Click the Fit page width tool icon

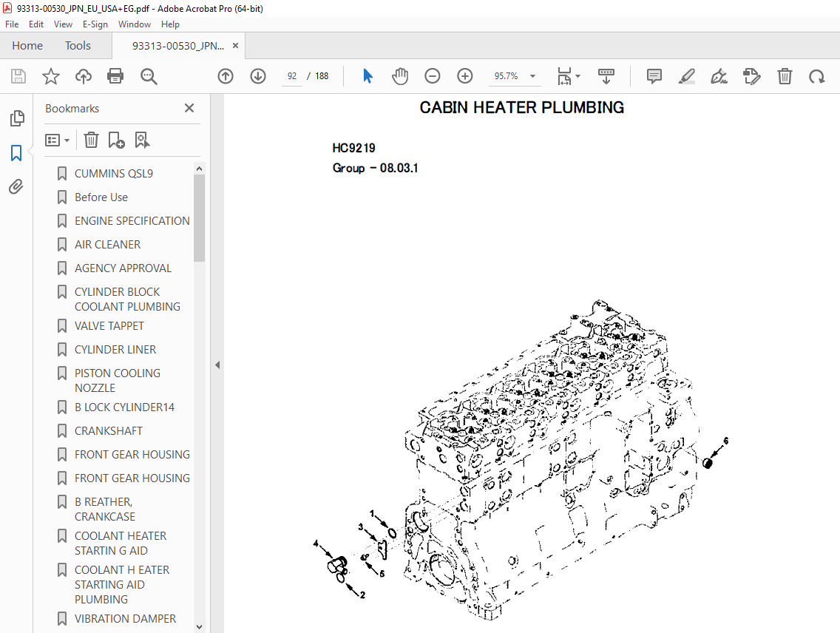tap(564, 76)
